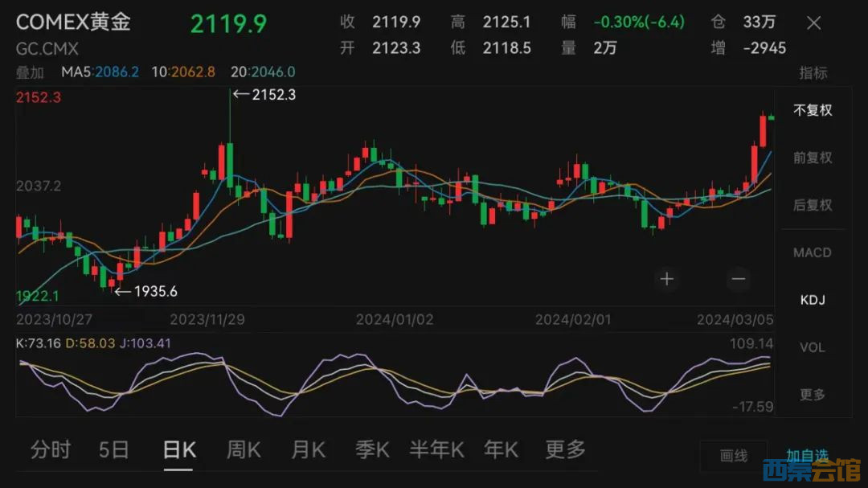Zoom in chart with plus icon
This screenshot has width=868, height=488.
(x=666, y=279)
